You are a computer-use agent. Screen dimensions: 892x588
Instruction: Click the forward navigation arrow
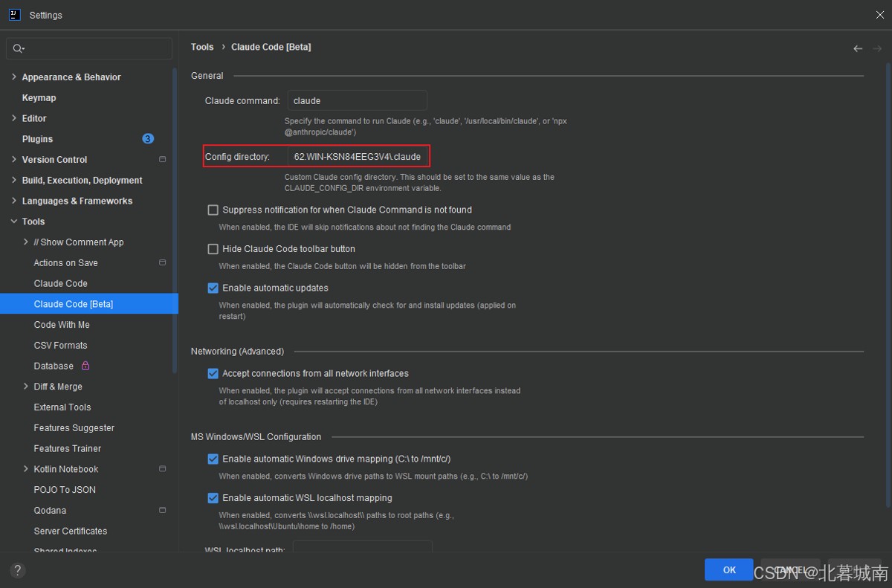tap(877, 48)
